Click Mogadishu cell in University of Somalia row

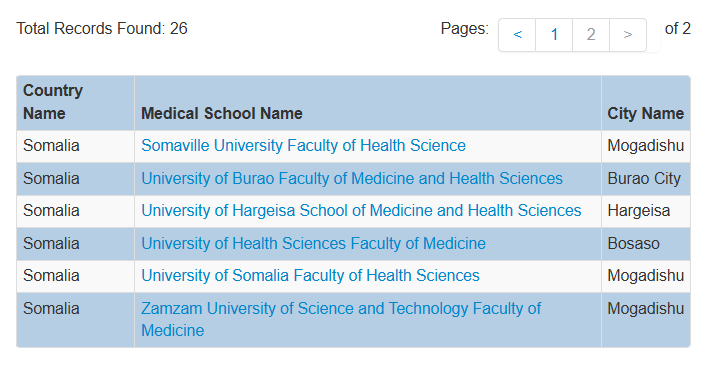pyautogui.click(x=645, y=276)
